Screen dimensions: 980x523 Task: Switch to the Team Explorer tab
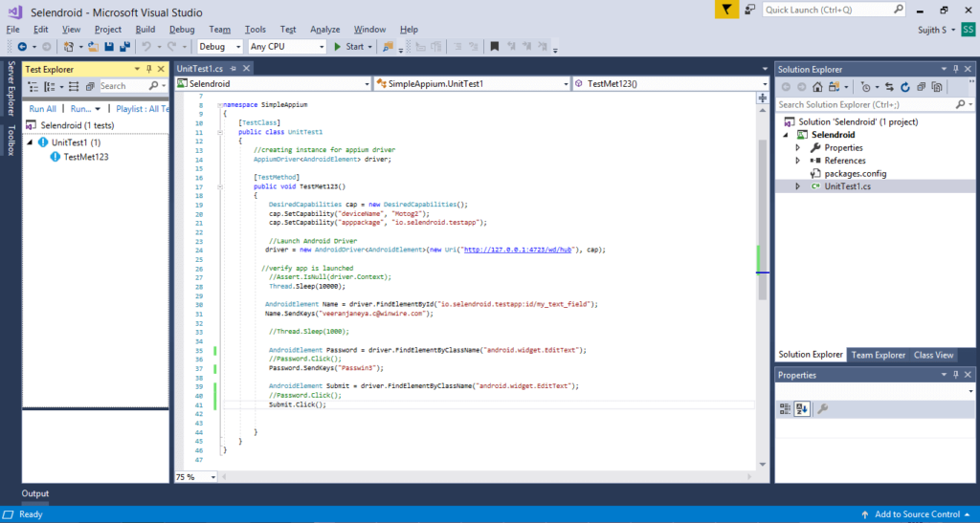[879, 355]
